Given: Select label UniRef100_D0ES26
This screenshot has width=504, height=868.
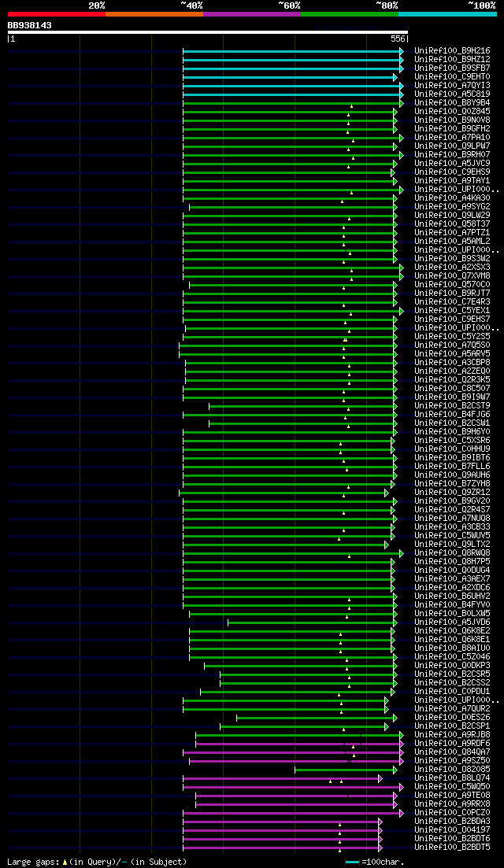Looking at the screenshot, I should click(x=452, y=718).
